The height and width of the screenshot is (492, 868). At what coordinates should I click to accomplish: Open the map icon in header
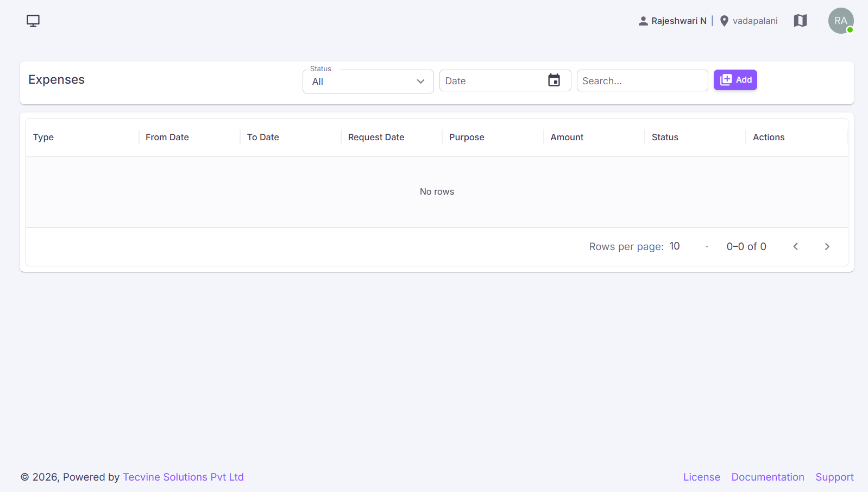[800, 21]
